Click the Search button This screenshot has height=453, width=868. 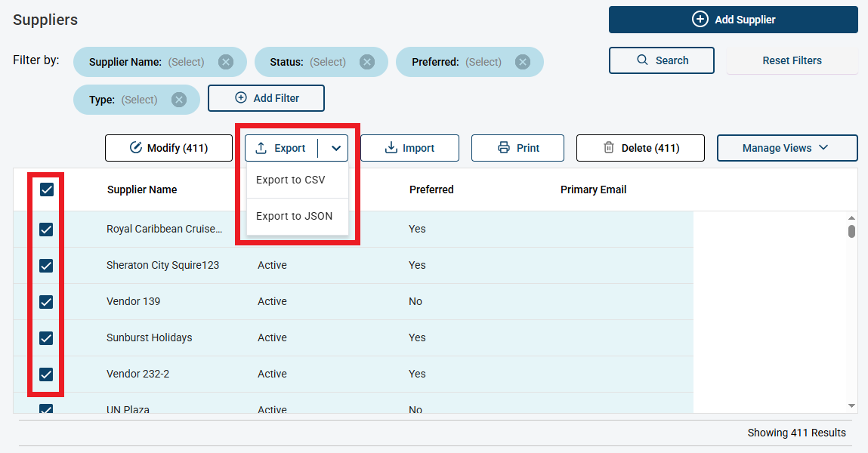click(662, 60)
